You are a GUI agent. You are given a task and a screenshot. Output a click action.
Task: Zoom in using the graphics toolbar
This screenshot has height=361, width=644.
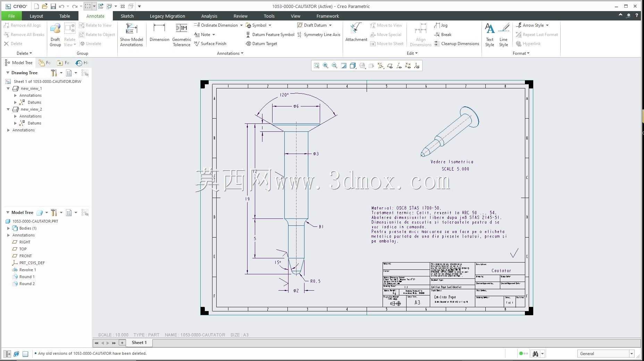[326, 66]
